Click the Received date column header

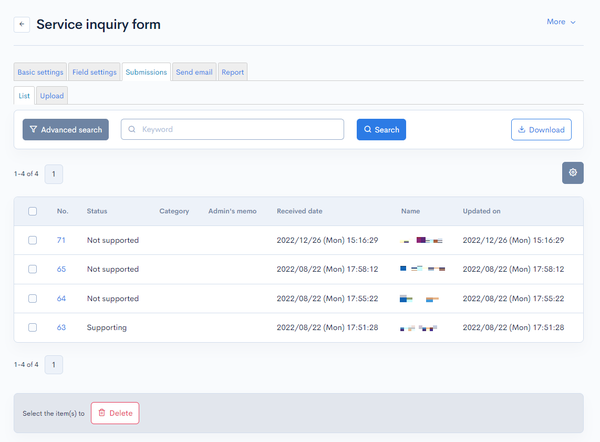click(300, 211)
